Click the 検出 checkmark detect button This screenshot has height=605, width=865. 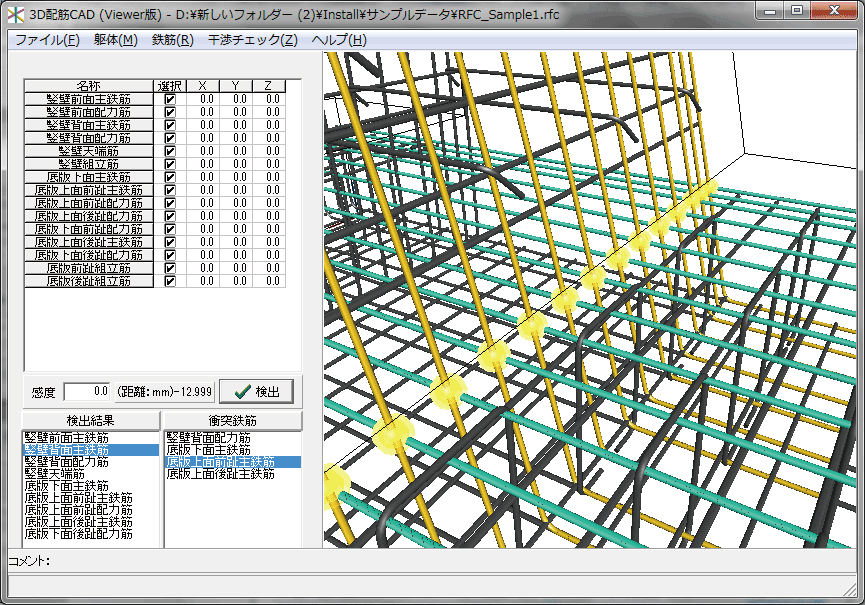[256, 391]
